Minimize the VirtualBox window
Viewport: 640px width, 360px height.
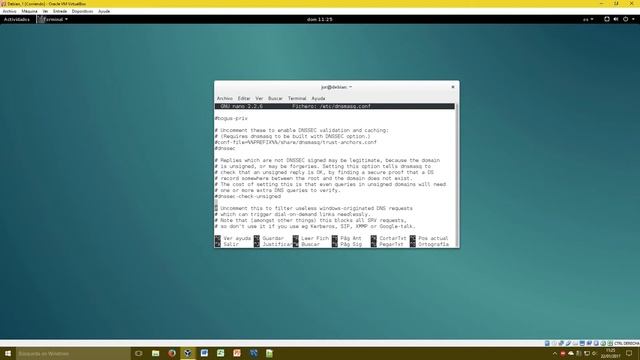tap(601, 3)
